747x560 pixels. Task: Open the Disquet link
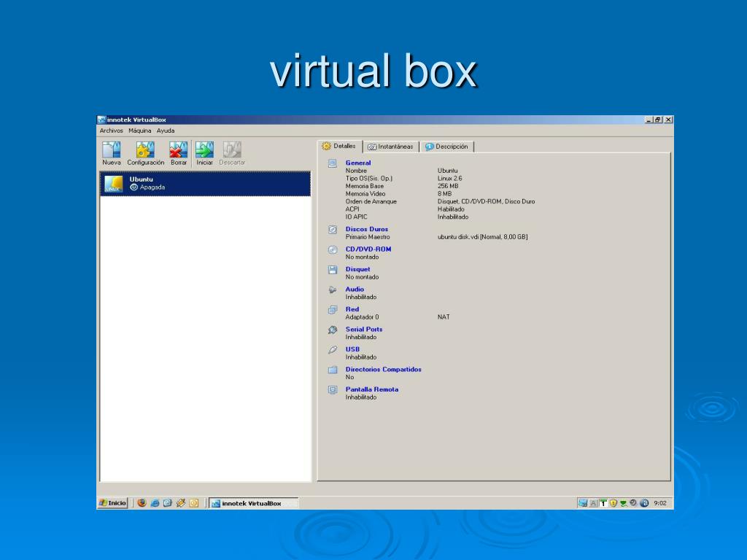click(357, 269)
